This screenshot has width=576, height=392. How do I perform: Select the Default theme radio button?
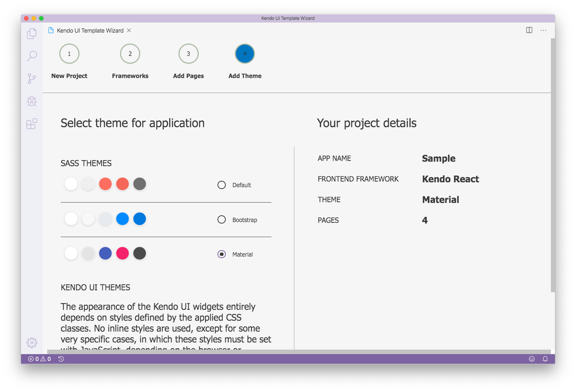pyautogui.click(x=222, y=185)
